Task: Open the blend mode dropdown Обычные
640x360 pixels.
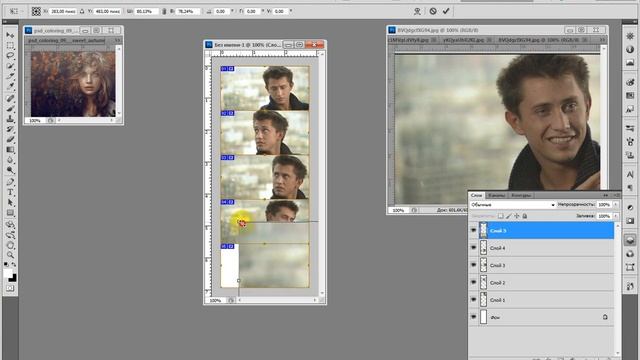Action: (513, 204)
